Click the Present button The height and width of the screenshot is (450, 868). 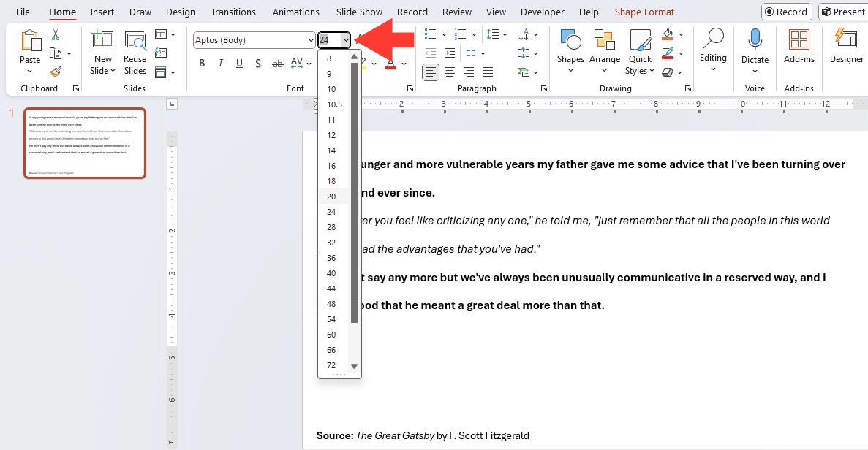tap(843, 12)
